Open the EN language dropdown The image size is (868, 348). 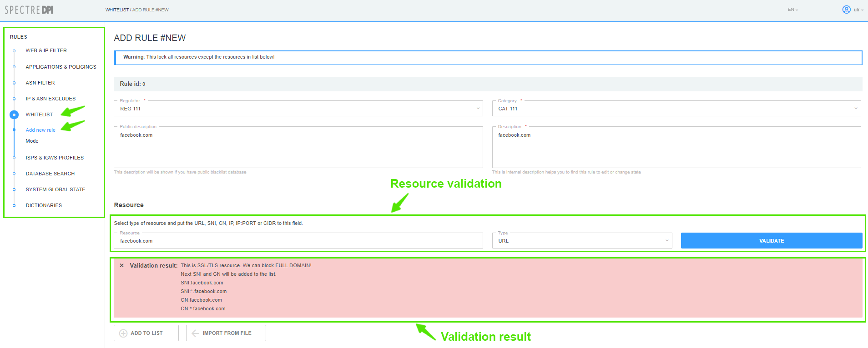click(792, 10)
